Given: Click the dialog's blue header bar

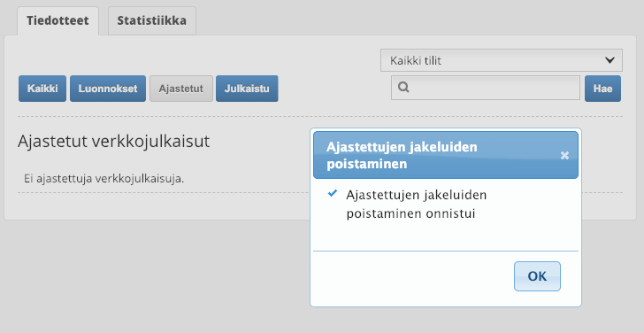Looking at the screenshot, I should (x=446, y=155).
